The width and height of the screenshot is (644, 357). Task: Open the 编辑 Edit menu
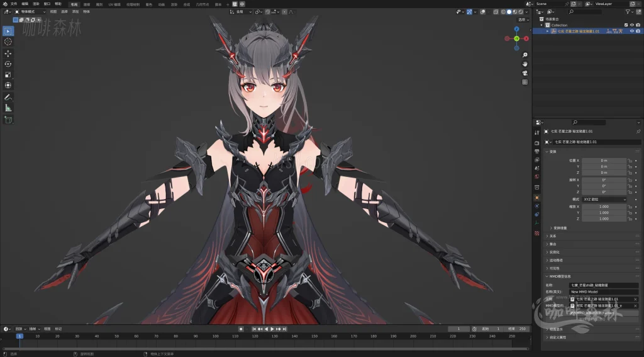click(x=25, y=4)
